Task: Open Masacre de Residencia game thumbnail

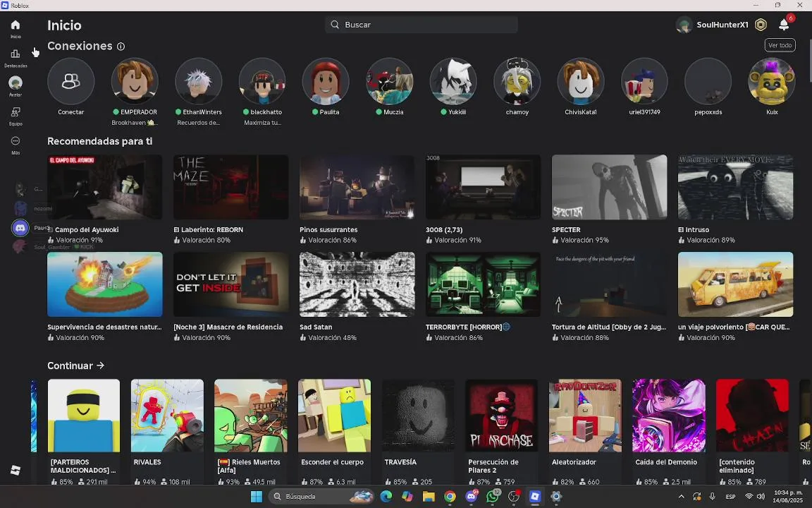Action: [231, 284]
